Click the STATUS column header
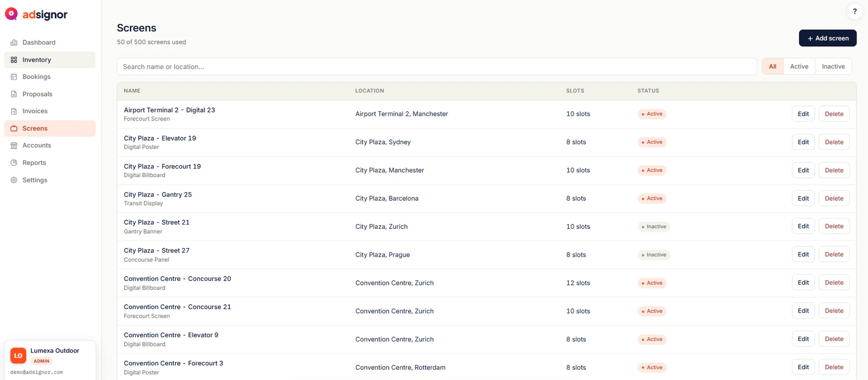Screen dimensions: 868x380 click(x=648, y=91)
